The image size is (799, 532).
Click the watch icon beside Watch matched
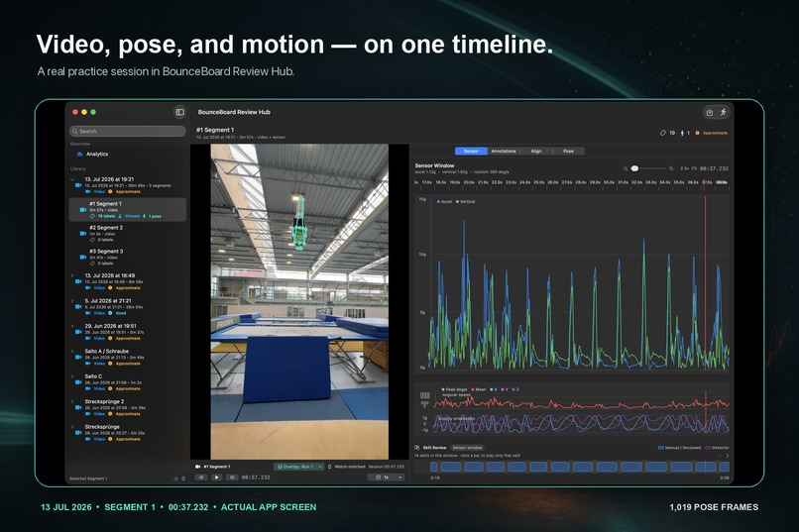pos(330,467)
